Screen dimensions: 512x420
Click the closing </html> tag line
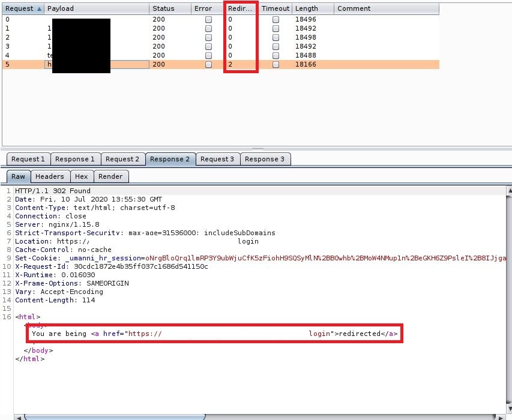[x=30, y=359]
